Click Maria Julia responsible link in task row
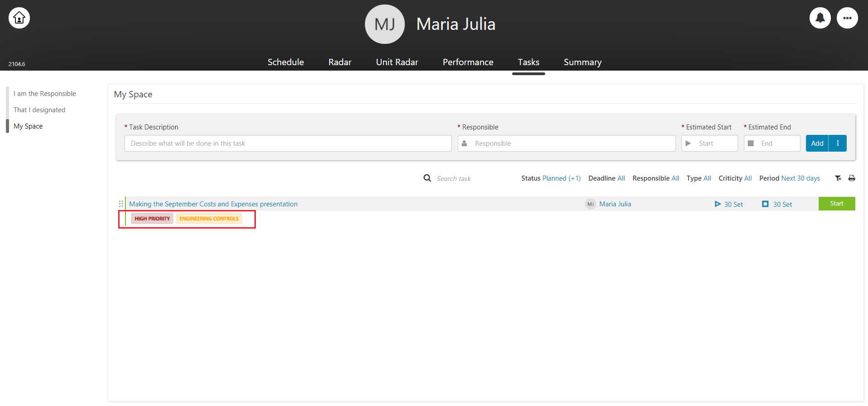This screenshot has width=868, height=406. click(x=615, y=204)
